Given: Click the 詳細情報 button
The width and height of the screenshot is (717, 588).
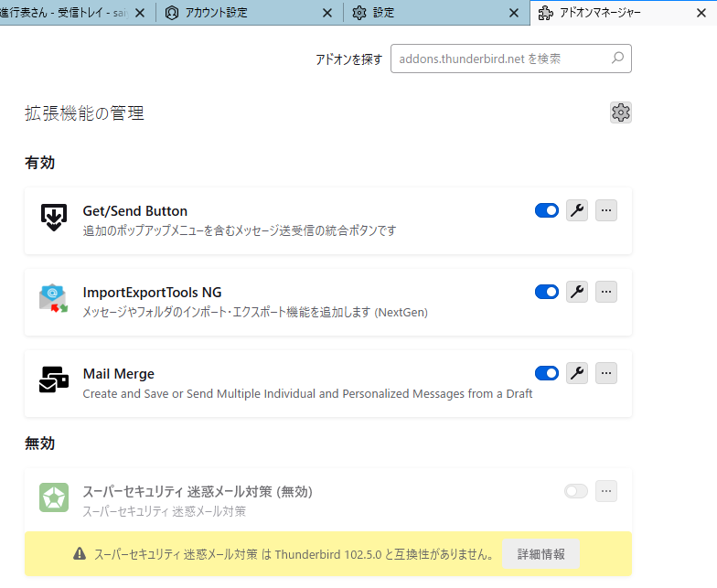Looking at the screenshot, I should (x=540, y=554).
